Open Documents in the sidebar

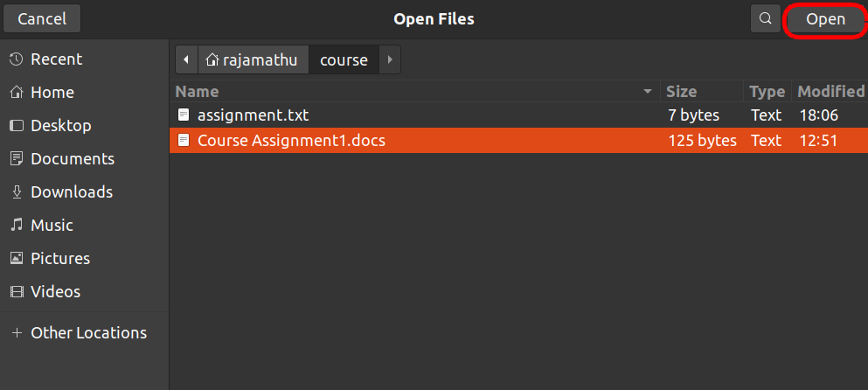[72, 159]
